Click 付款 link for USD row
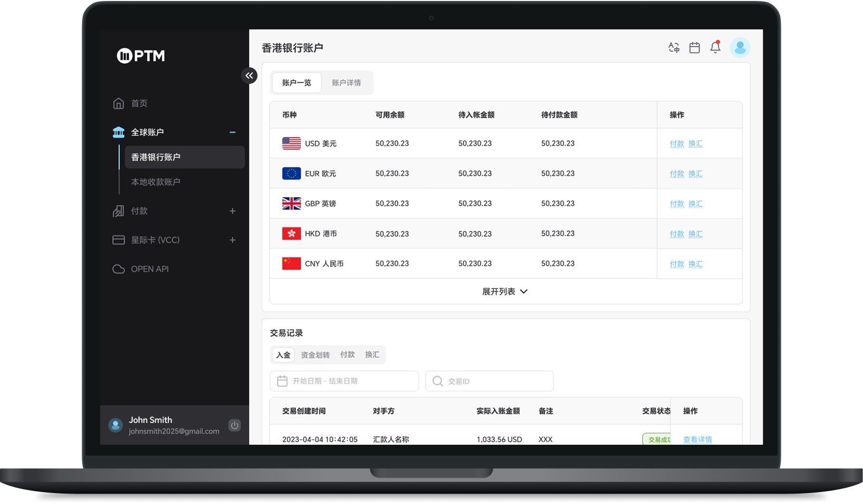Image resolution: width=863 pixels, height=504 pixels. (677, 144)
